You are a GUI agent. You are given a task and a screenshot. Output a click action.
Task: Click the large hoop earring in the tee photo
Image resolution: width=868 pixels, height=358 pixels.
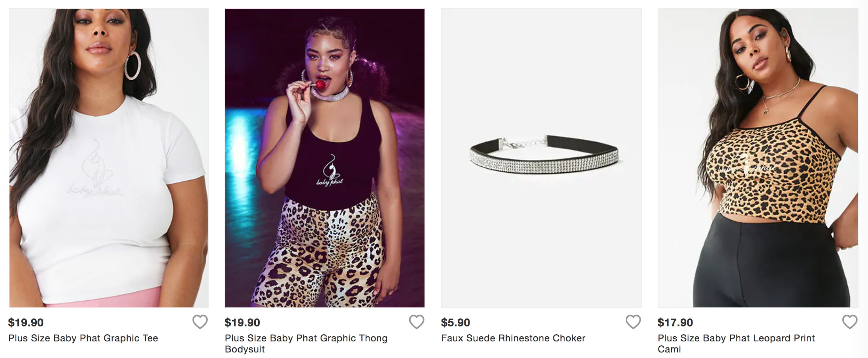[133, 65]
